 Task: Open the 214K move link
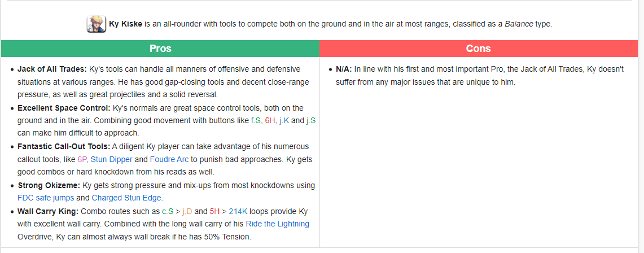tap(239, 212)
